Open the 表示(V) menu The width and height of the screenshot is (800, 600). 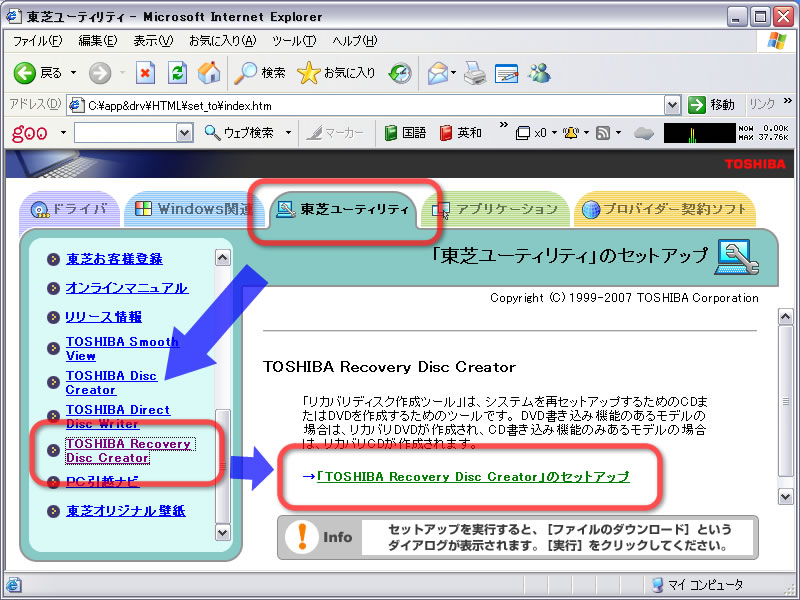click(153, 41)
